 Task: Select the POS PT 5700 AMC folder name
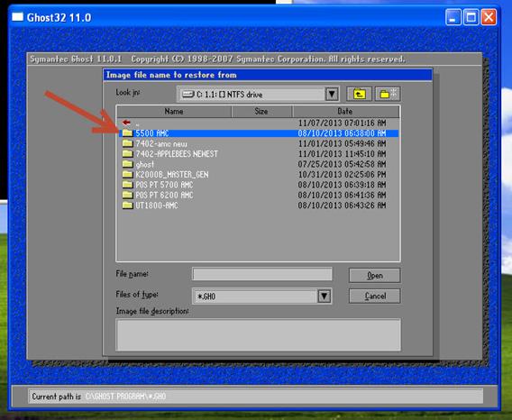pyautogui.click(x=164, y=185)
